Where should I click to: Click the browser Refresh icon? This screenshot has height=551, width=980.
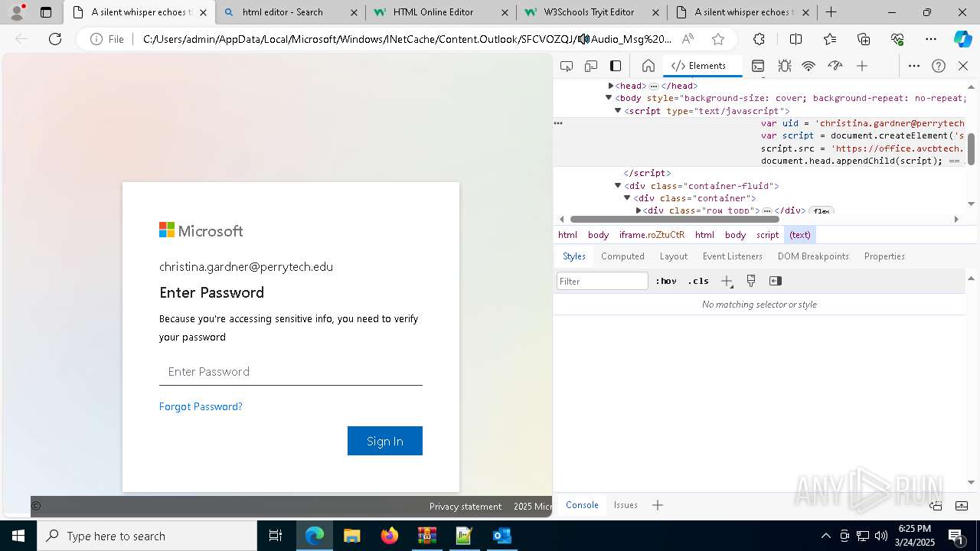pyautogui.click(x=55, y=39)
